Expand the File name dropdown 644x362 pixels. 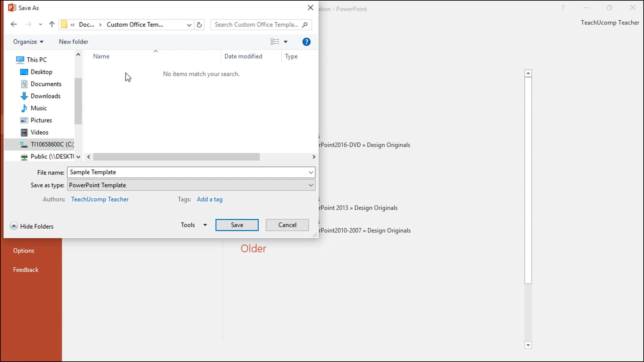pos(311,172)
